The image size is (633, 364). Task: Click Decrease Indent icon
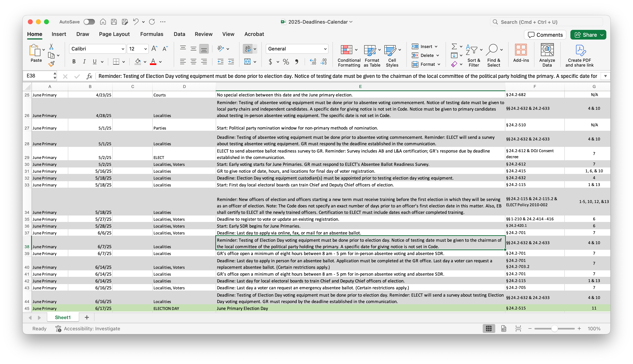(x=220, y=62)
